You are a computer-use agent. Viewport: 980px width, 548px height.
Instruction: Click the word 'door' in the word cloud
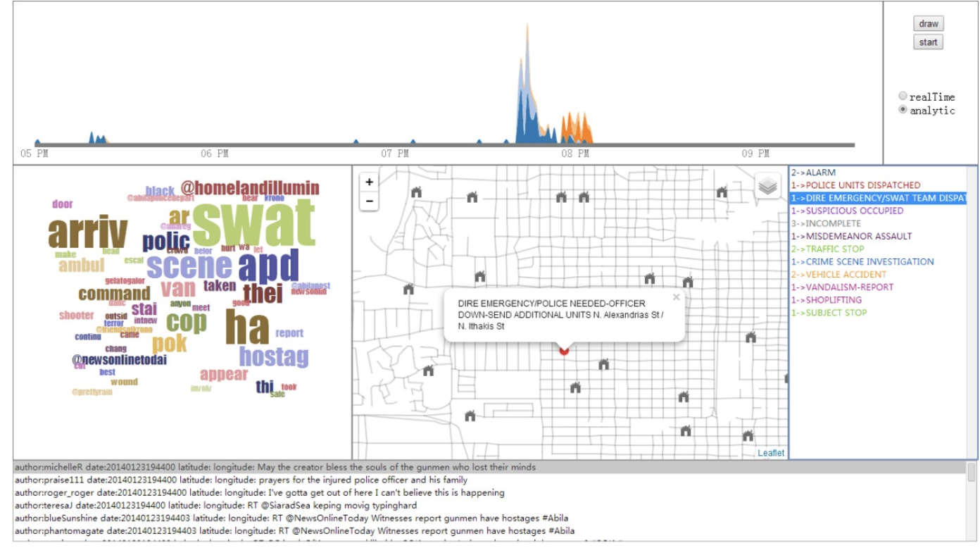point(62,204)
